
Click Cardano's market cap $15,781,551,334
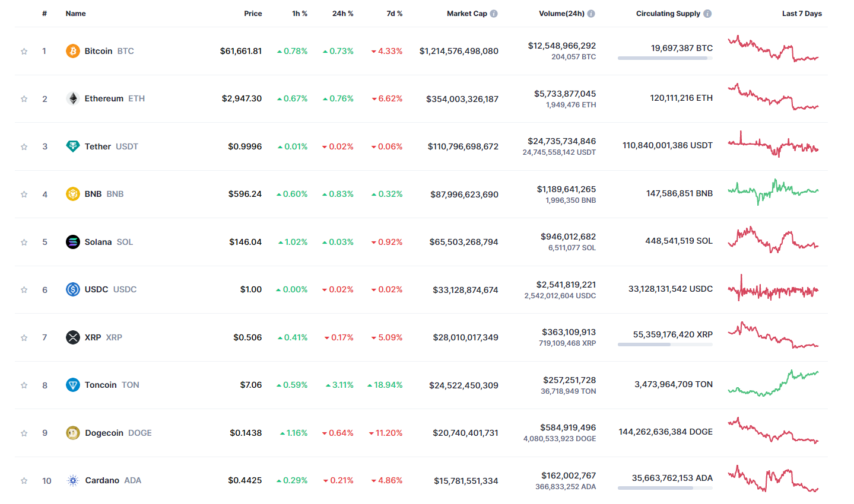466,481
